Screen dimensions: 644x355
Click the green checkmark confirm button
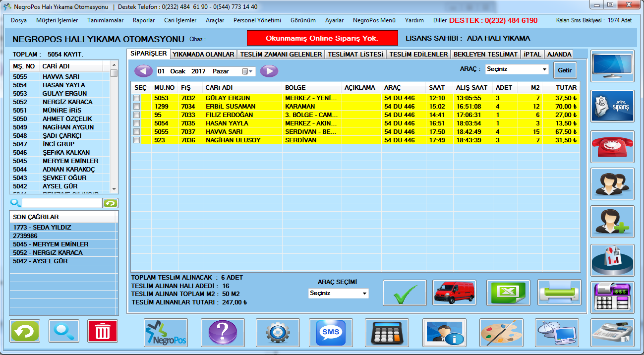tap(405, 293)
